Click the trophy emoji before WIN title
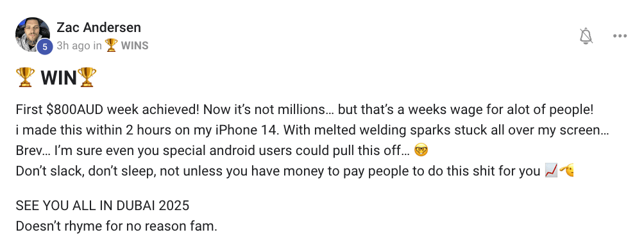 click(x=25, y=77)
